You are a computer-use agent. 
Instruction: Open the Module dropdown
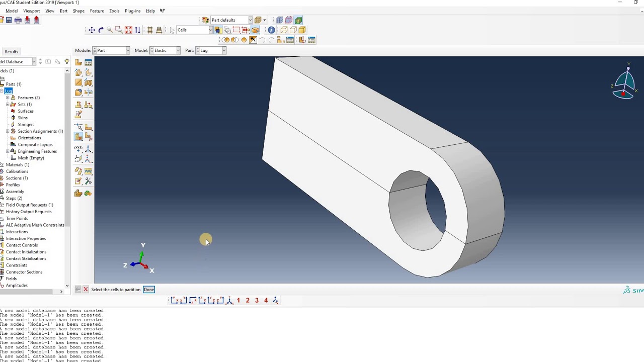[x=112, y=50]
